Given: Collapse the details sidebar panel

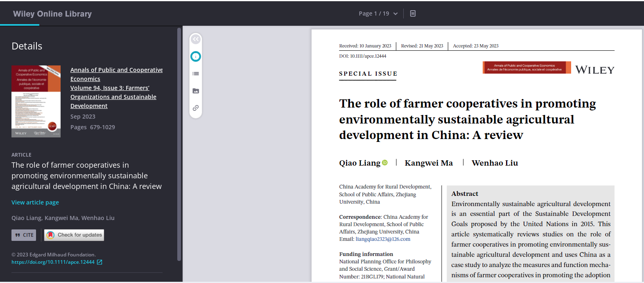Looking at the screenshot, I should pyautogui.click(x=196, y=39).
